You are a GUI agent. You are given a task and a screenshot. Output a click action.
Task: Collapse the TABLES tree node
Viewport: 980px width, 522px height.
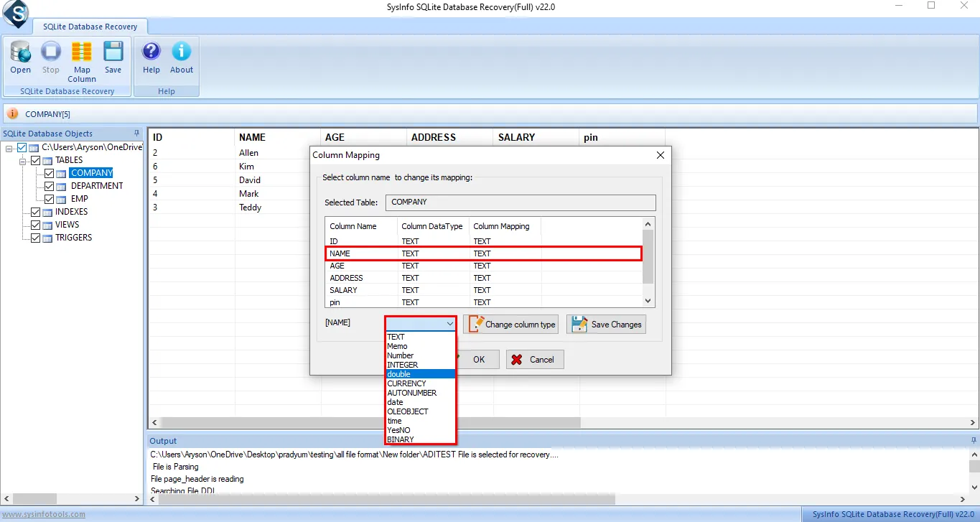[x=23, y=161]
